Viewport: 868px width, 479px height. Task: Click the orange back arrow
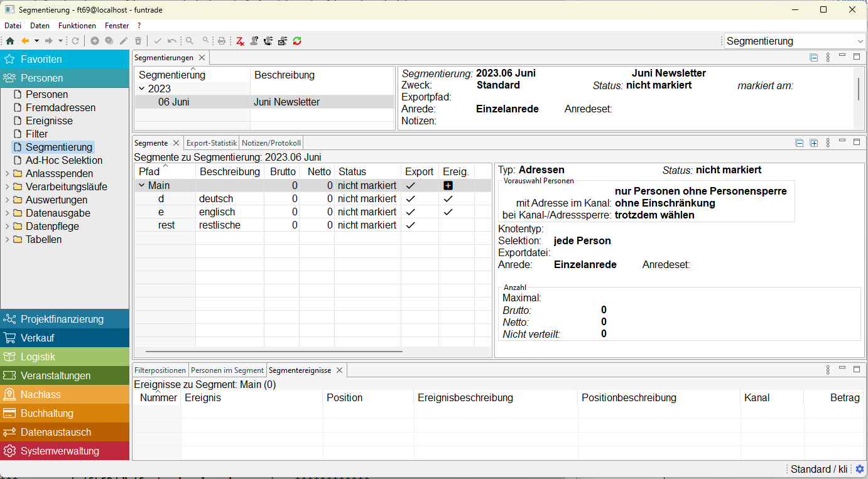click(25, 41)
